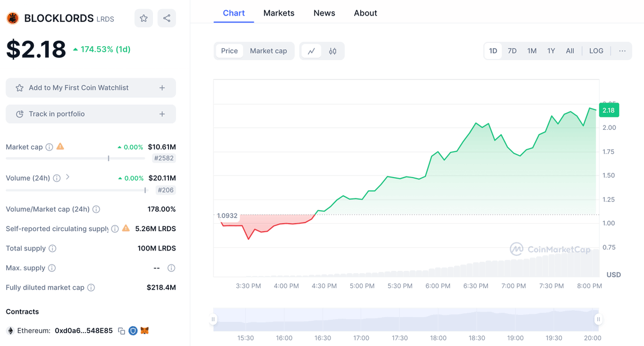The width and height of the screenshot is (644, 346).
Task: Click the 2.18 current price label
Action: tap(609, 110)
